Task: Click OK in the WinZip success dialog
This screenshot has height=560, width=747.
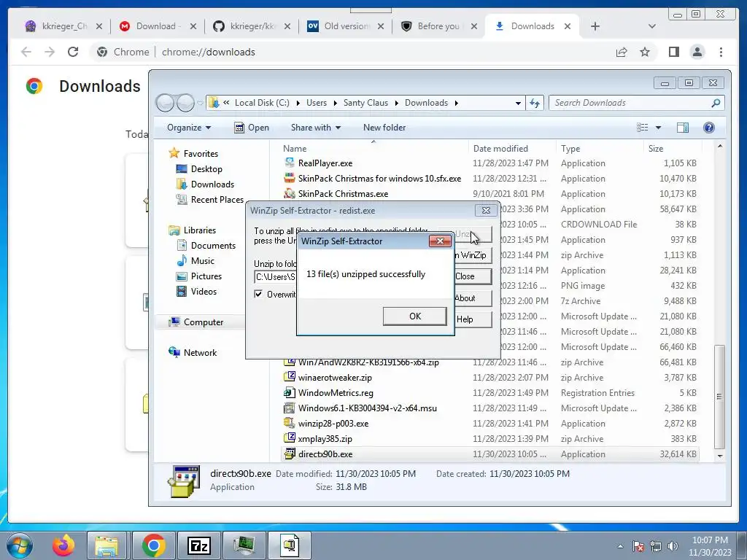Action: click(x=414, y=316)
